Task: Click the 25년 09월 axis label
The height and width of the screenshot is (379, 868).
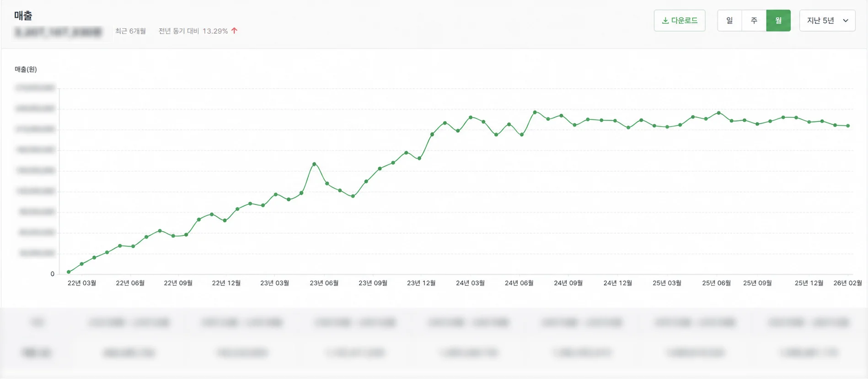Action: (757, 283)
